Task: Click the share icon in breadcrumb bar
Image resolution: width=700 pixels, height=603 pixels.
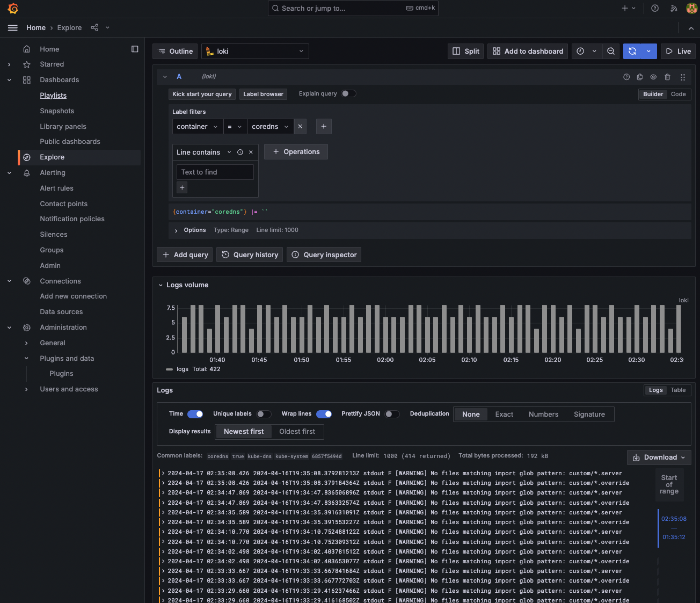Action: [x=94, y=27]
